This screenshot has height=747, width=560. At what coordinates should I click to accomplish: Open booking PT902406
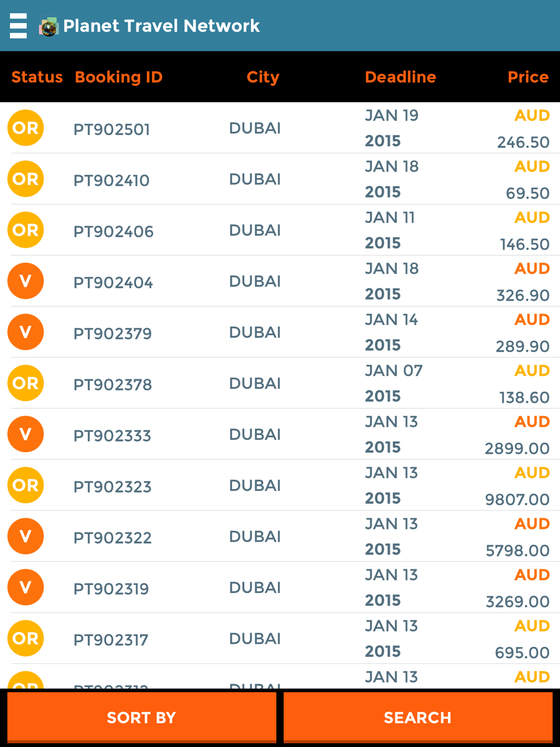(114, 231)
